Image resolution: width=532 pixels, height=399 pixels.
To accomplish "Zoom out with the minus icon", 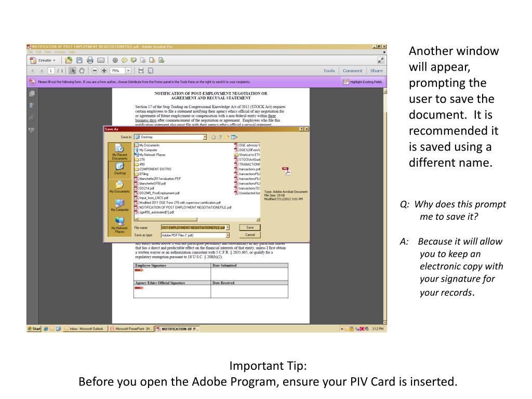I will (x=95, y=71).
